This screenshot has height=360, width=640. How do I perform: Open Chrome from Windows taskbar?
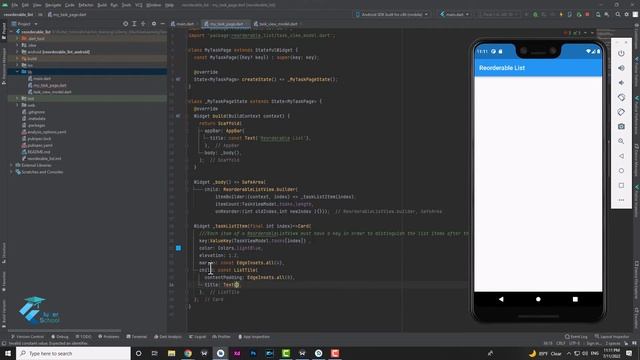tap(188, 353)
